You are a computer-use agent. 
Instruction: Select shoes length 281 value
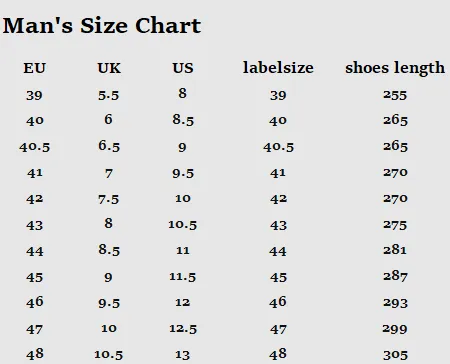(395, 250)
